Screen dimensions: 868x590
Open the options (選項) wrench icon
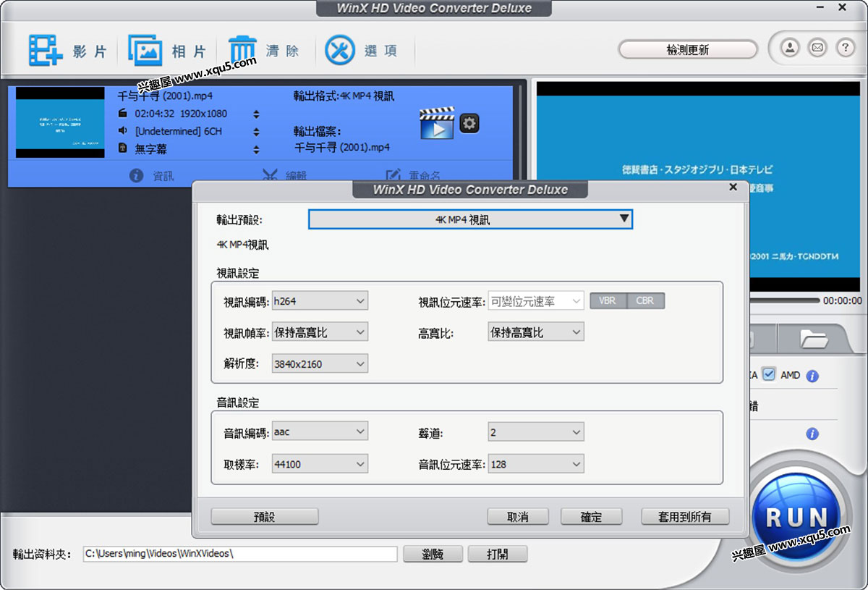click(x=340, y=50)
